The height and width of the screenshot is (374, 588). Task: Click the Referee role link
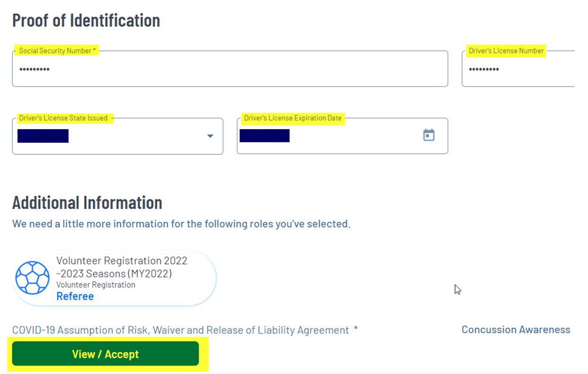[75, 296]
